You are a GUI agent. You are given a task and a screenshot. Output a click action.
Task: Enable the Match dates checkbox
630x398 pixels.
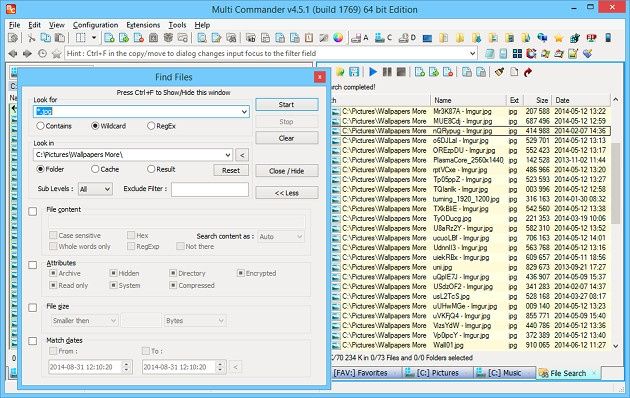(x=33, y=341)
